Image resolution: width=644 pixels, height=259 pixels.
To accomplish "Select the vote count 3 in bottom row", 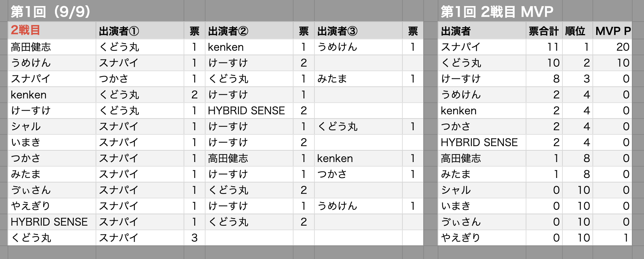I will pyautogui.click(x=194, y=238).
